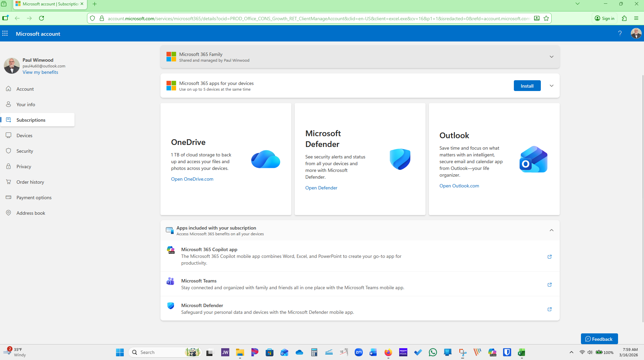Click the Windows taskbar Search box
Viewport: 644px width, 360px height.
click(165, 352)
